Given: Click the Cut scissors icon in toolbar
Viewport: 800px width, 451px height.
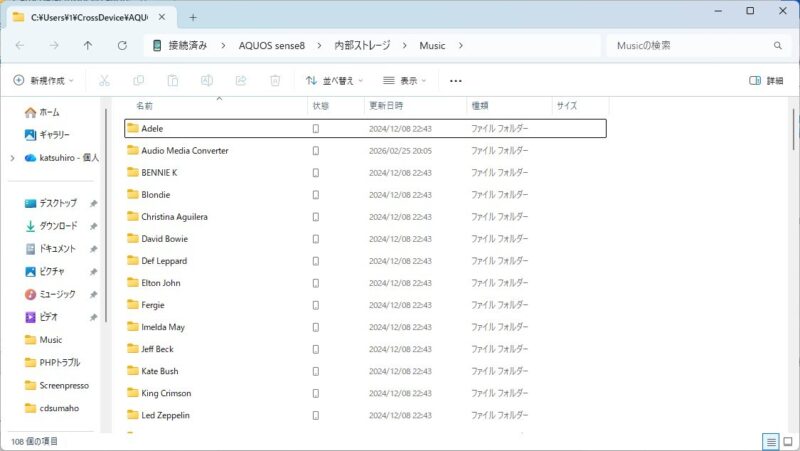Looking at the screenshot, I should click(x=104, y=81).
